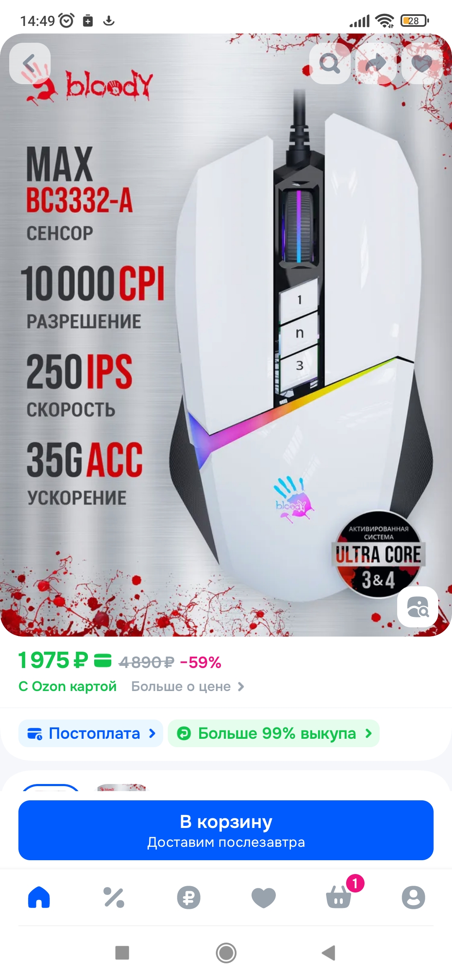Open the discounts percent tab

[114, 897]
